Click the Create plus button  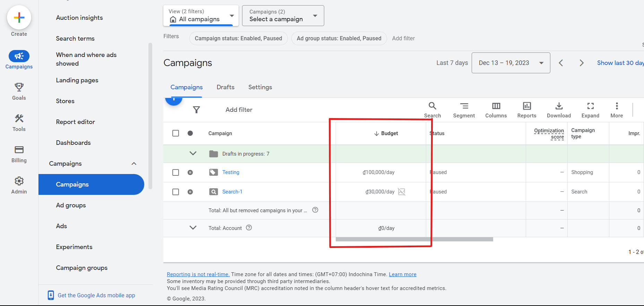click(x=19, y=17)
